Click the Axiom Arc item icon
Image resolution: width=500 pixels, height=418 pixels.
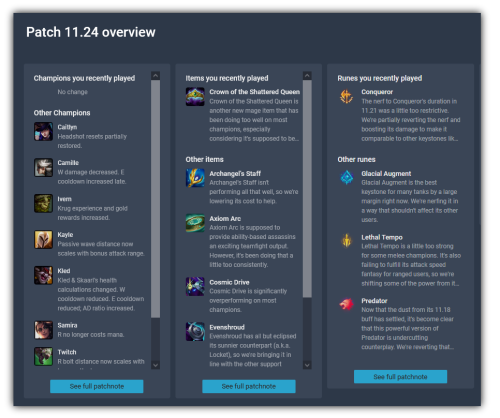195,223
